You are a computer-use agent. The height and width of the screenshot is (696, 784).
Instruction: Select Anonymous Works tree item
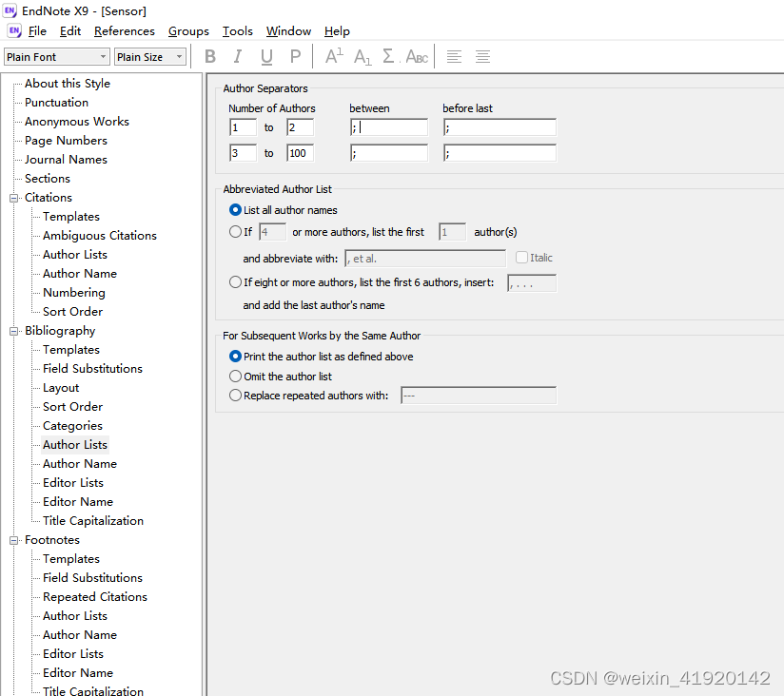click(x=77, y=122)
